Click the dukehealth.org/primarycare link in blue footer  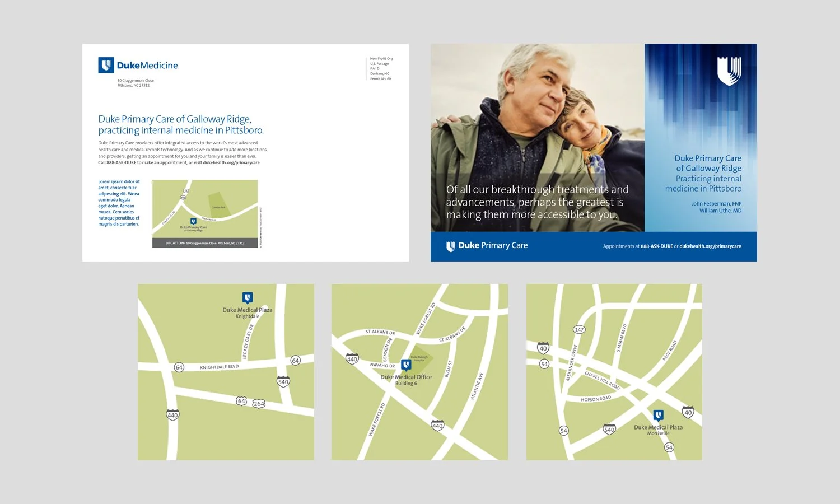[x=710, y=246]
